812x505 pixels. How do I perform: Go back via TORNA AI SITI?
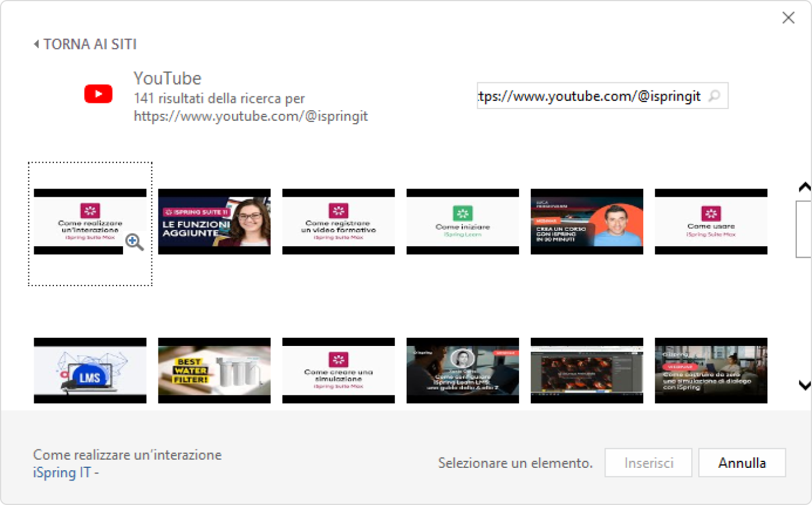(85, 44)
